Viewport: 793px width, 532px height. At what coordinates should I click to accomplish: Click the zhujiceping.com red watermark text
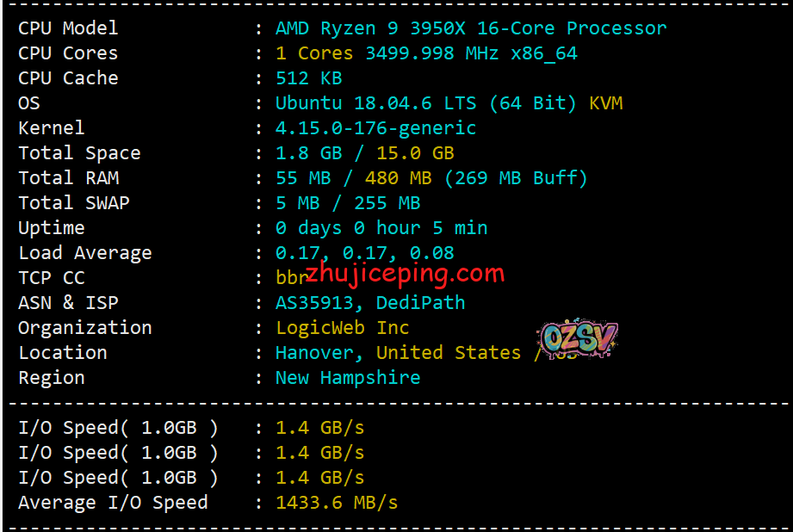tap(405, 274)
